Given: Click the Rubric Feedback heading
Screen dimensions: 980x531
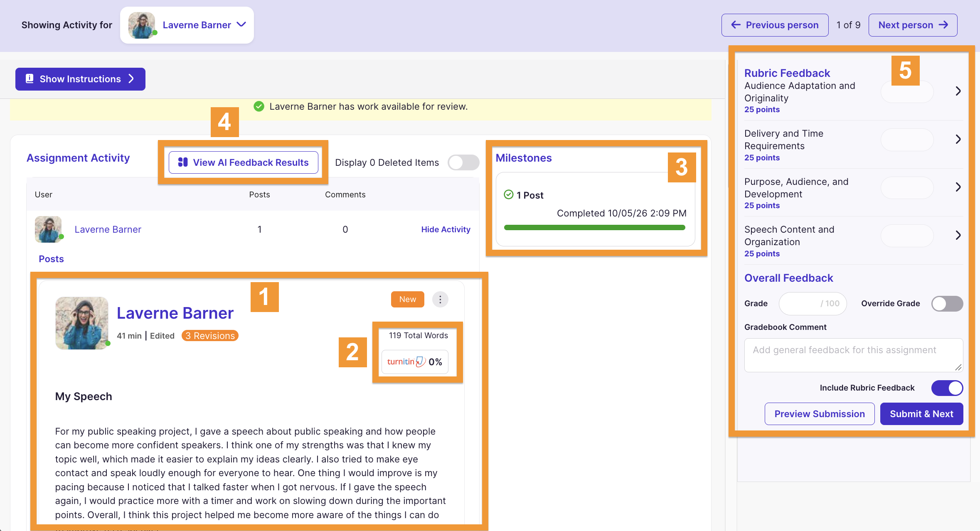Looking at the screenshot, I should (x=787, y=73).
